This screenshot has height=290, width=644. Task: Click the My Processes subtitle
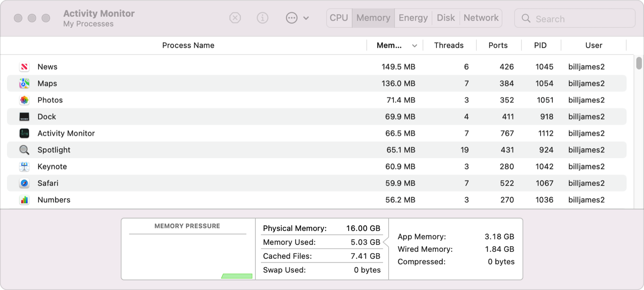[88, 24]
